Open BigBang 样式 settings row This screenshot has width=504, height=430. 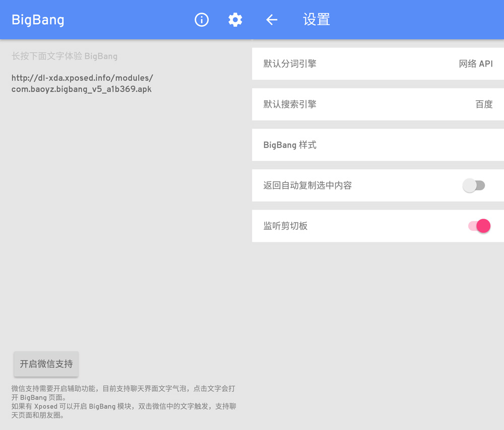[377, 145]
